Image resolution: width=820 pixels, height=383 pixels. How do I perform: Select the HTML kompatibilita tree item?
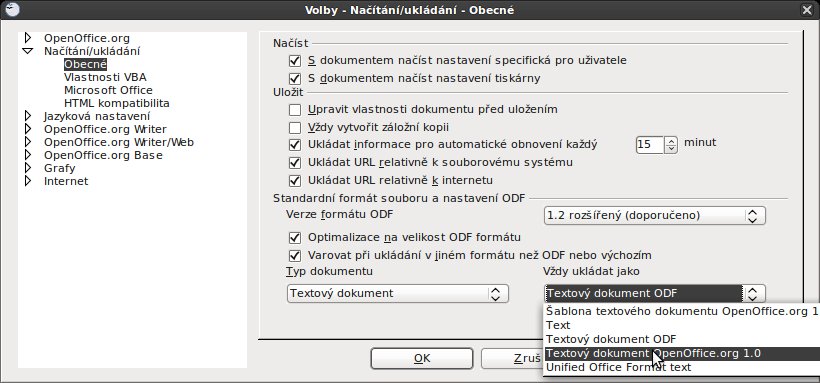click(x=117, y=104)
